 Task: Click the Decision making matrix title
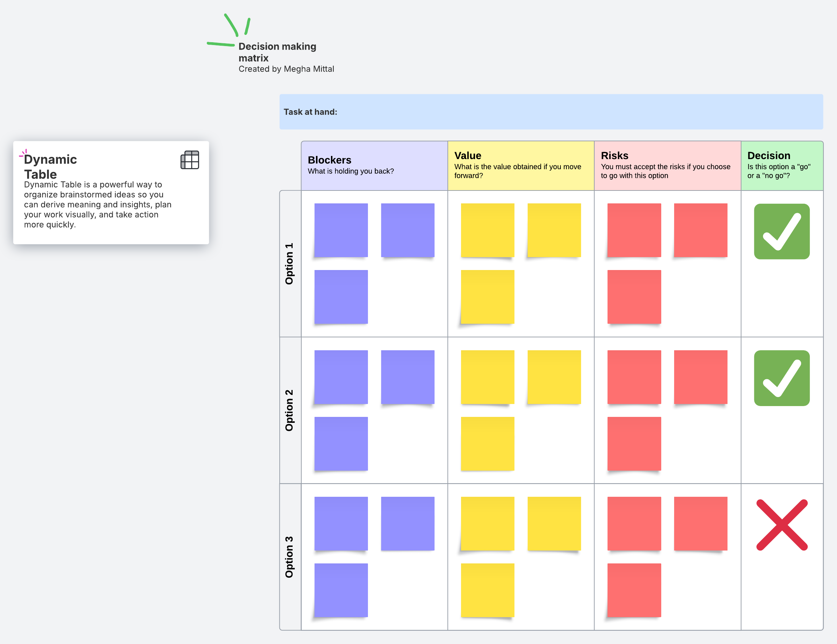(x=277, y=52)
